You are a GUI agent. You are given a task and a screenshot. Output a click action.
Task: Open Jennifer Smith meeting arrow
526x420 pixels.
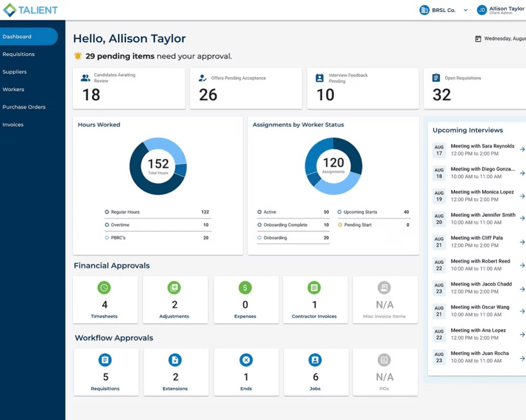(522, 218)
